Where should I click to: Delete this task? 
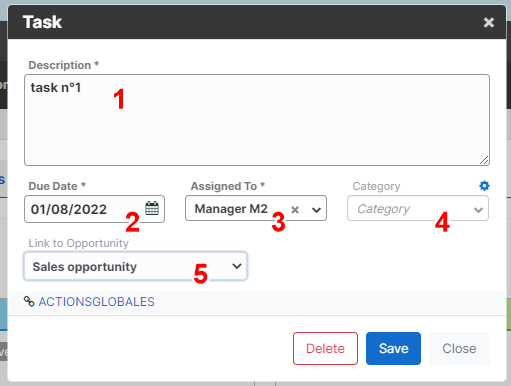(325, 348)
